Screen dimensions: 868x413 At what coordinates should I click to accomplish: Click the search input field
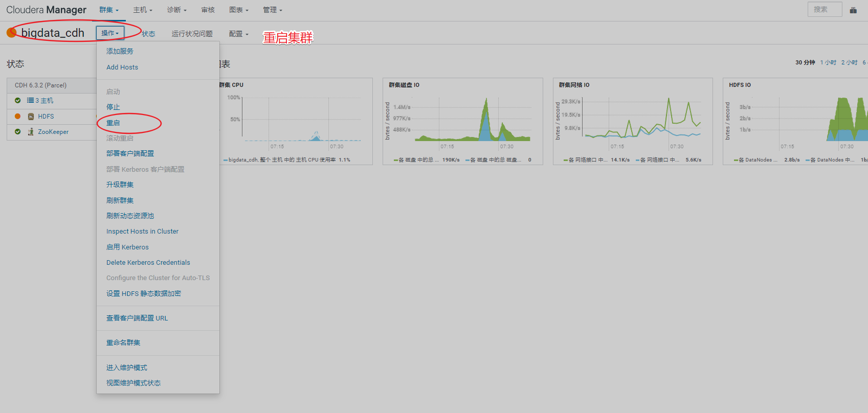pos(825,9)
